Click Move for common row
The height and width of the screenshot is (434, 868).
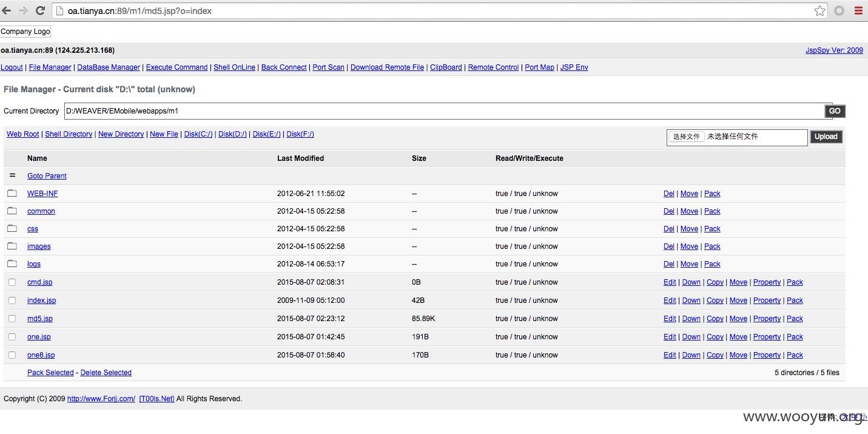(x=689, y=211)
